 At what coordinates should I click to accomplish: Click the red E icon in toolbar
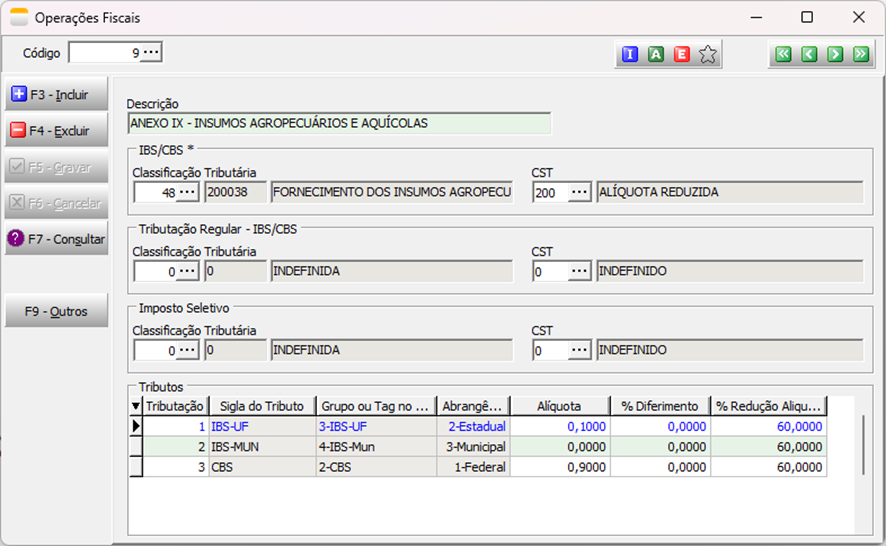tap(682, 54)
